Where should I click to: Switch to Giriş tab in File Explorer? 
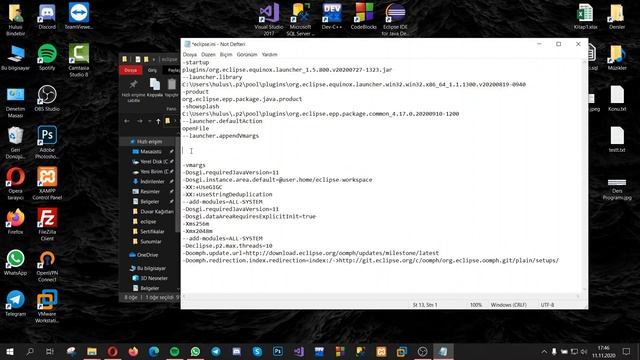[x=152, y=70]
